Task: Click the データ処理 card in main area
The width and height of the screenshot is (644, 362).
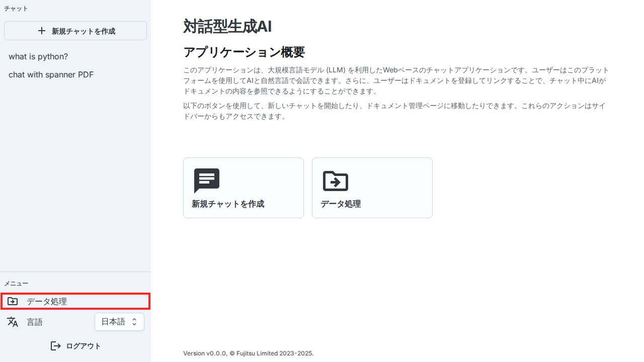Action: pos(372,188)
